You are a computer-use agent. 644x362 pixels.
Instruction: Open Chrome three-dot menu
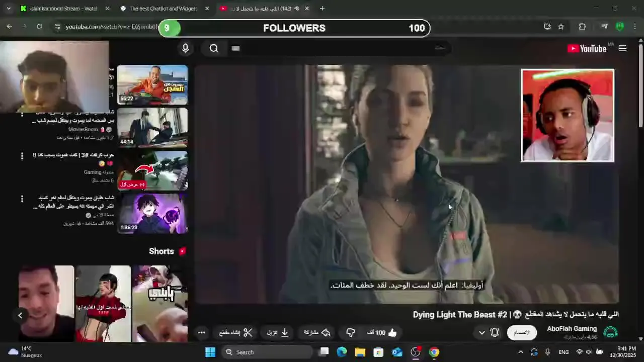click(636, 27)
